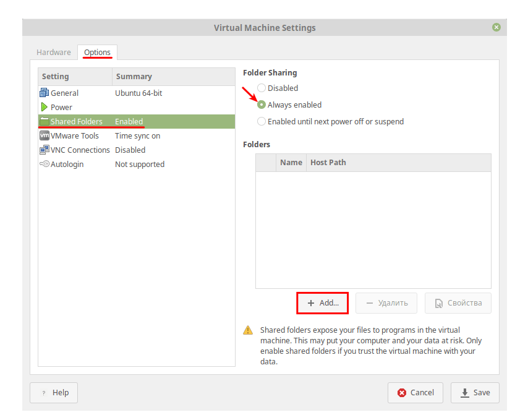Click the VMware Tools vm icon

(44, 135)
